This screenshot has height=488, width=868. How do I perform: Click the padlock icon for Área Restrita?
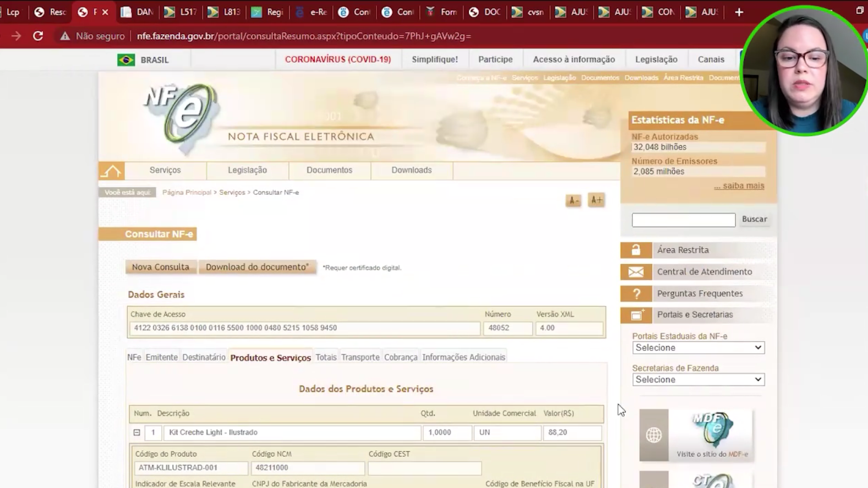pyautogui.click(x=636, y=250)
